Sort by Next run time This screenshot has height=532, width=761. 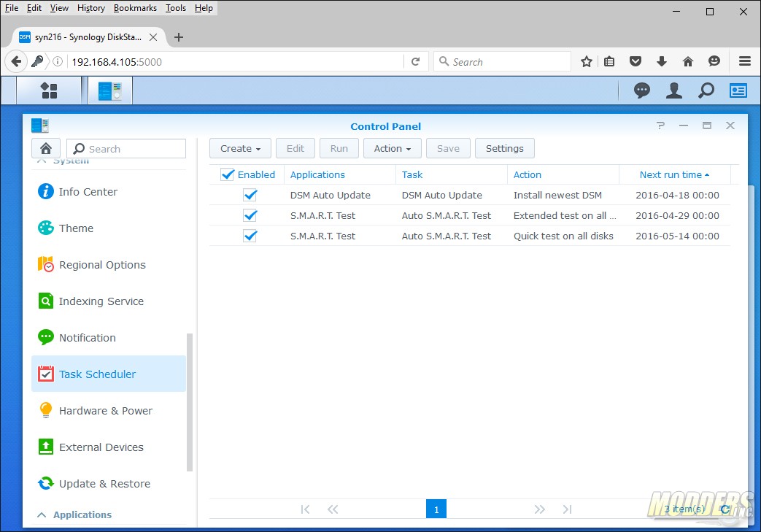click(x=674, y=174)
